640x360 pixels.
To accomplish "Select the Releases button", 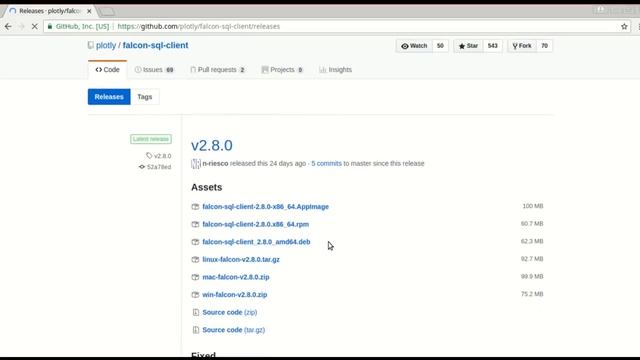I will coord(109,97).
